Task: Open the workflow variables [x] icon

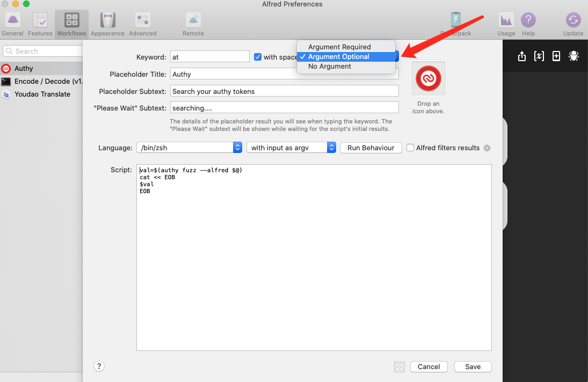Action: pos(539,56)
